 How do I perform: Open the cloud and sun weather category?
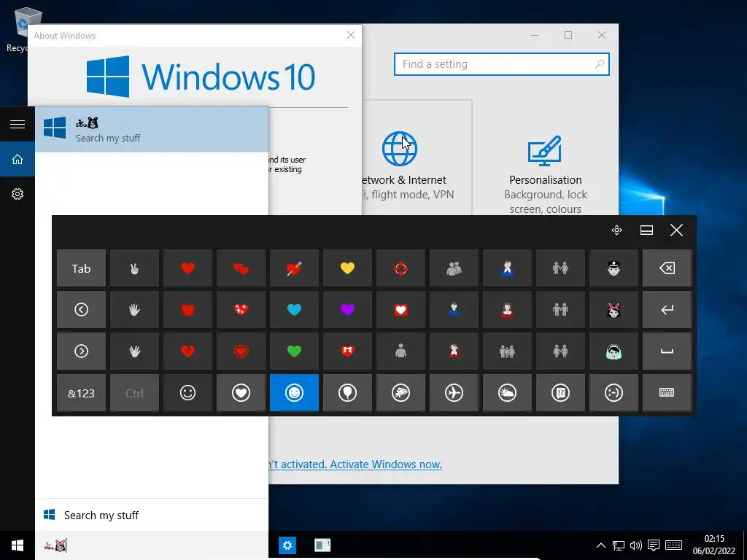pos(507,393)
